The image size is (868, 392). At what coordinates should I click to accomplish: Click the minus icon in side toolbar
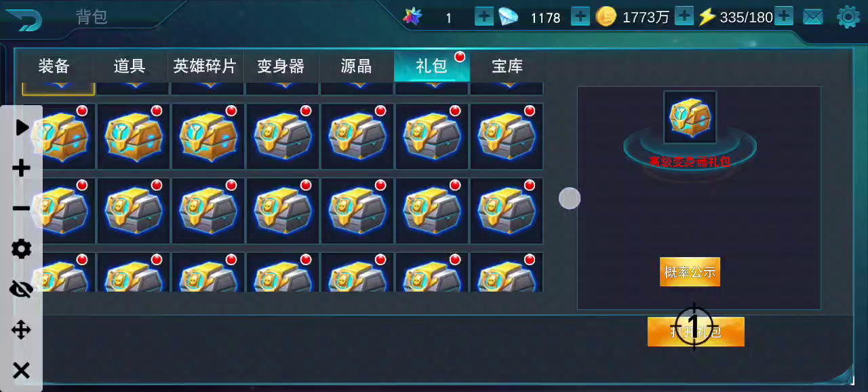coord(22,208)
